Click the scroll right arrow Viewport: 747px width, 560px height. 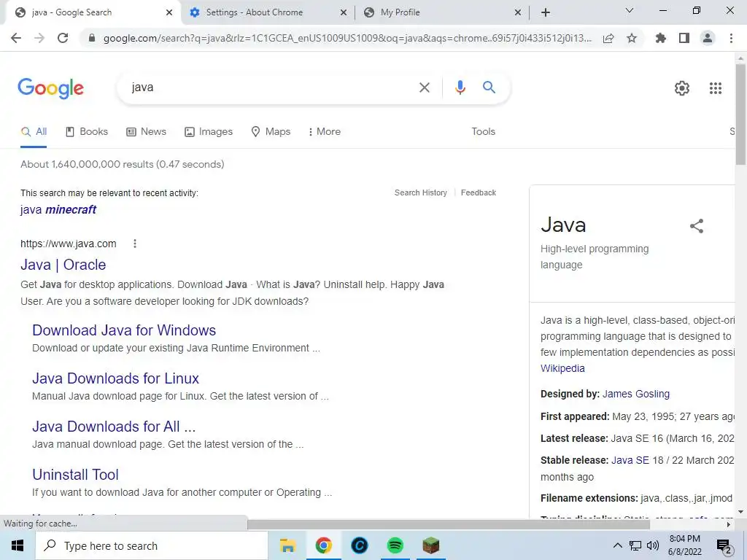tap(729, 524)
